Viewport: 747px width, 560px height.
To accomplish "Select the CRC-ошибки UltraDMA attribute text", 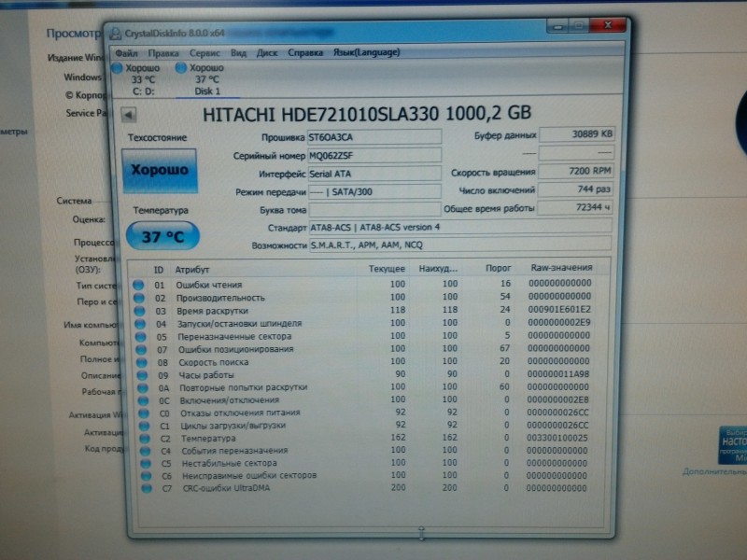I will 226,488.
